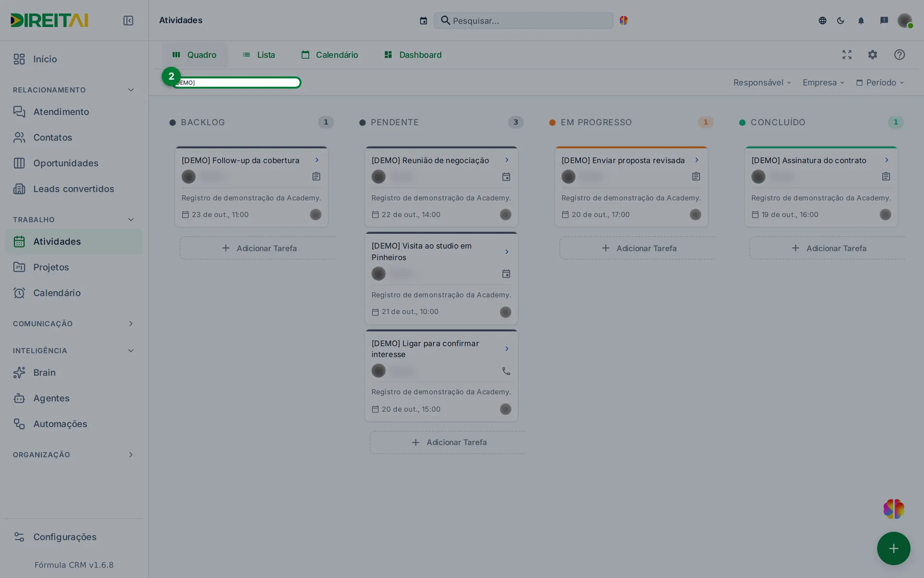Click clipboard icon on Enviar proposta revisada card
This screenshot has height=578, width=924.
pos(696,176)
